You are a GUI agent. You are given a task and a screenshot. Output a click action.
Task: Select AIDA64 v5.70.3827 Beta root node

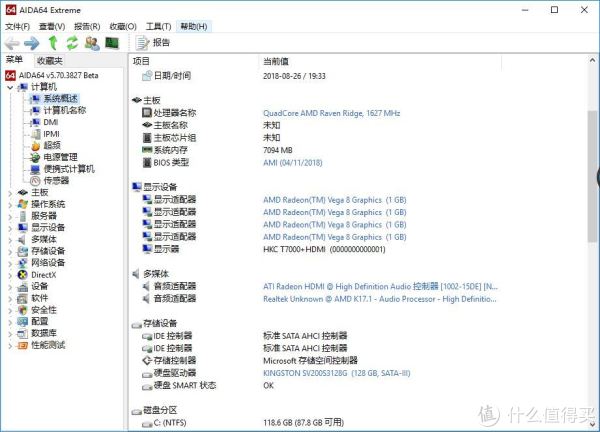tap(59, 75)
